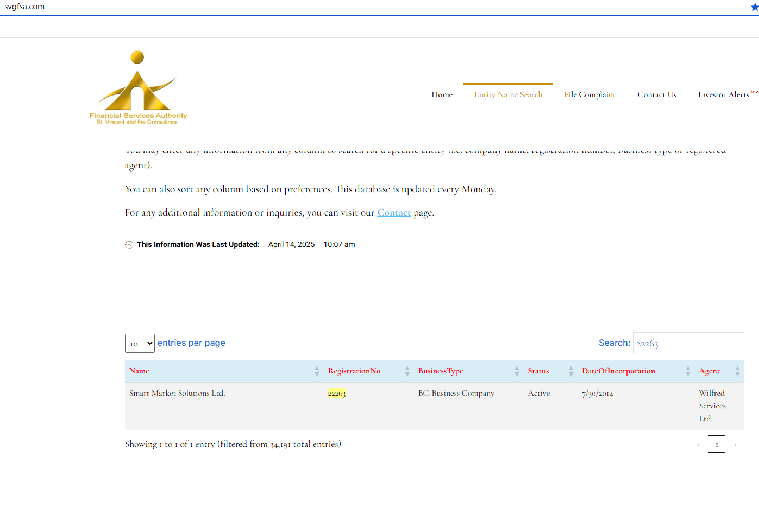Click the Wilfred Services Ltd. agent cell
This screenshot has height=532, width=759.
click(x=712, y=406)
